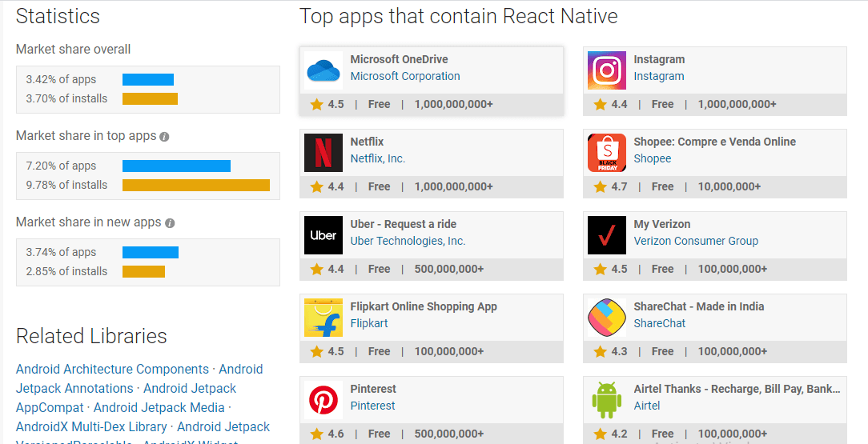Click the Verizon Consumer Group link

pos(696,242)
